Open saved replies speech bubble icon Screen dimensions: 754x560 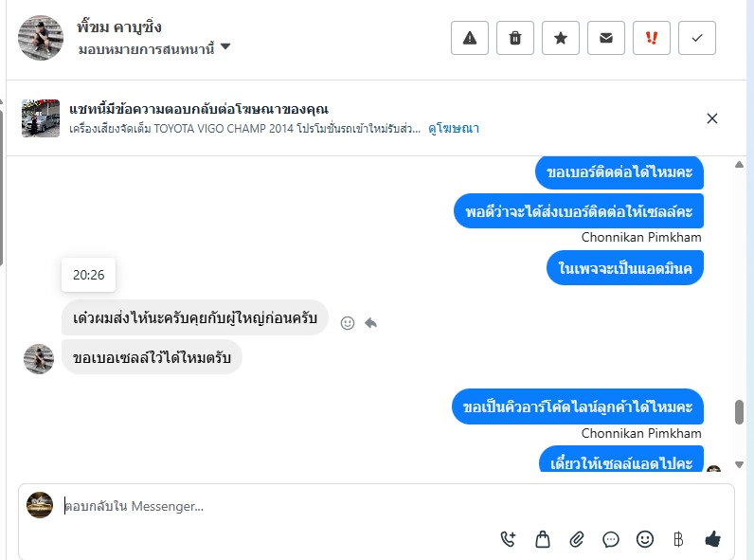coord(611,539)
